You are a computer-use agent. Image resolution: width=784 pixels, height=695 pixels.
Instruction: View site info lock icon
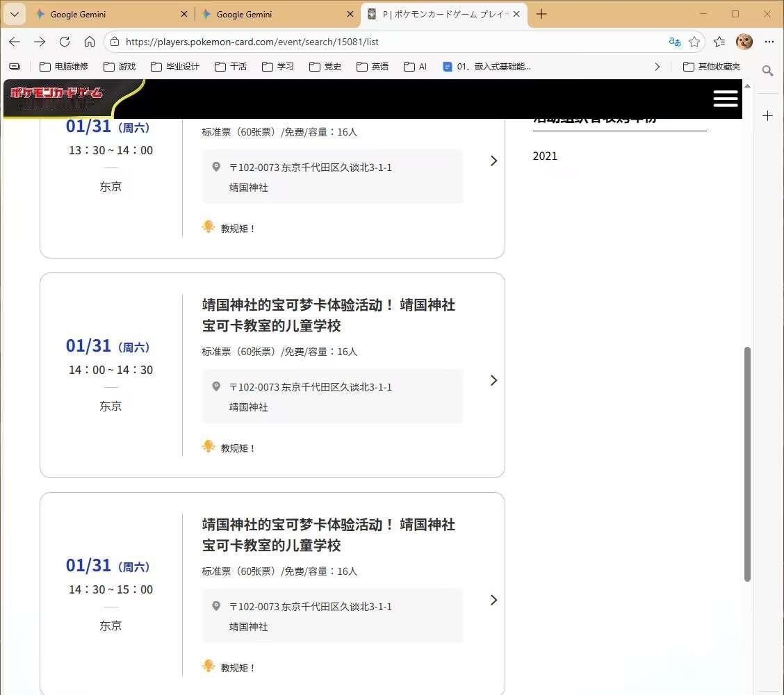(x=115, y=42)
